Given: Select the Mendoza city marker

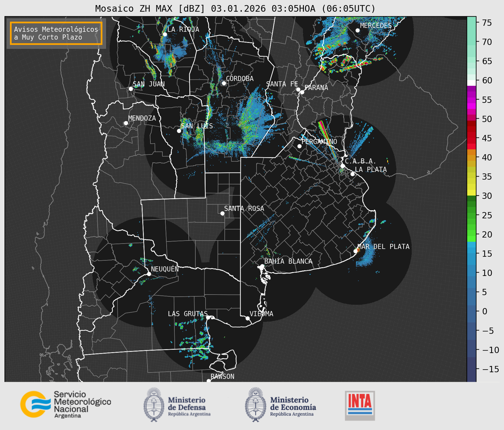Looking at the screenshot, I should coord(126,123).
